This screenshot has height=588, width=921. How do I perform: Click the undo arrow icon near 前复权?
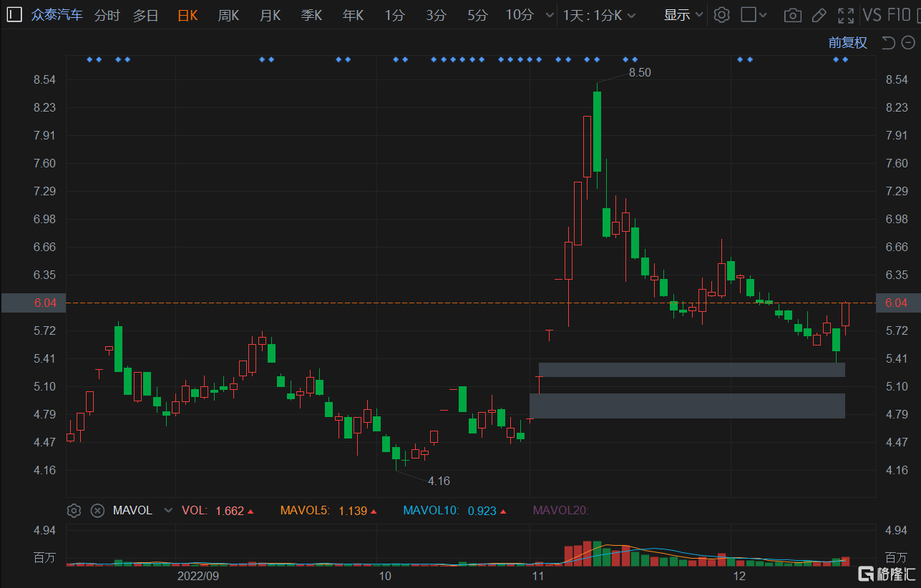coord(887,43)
